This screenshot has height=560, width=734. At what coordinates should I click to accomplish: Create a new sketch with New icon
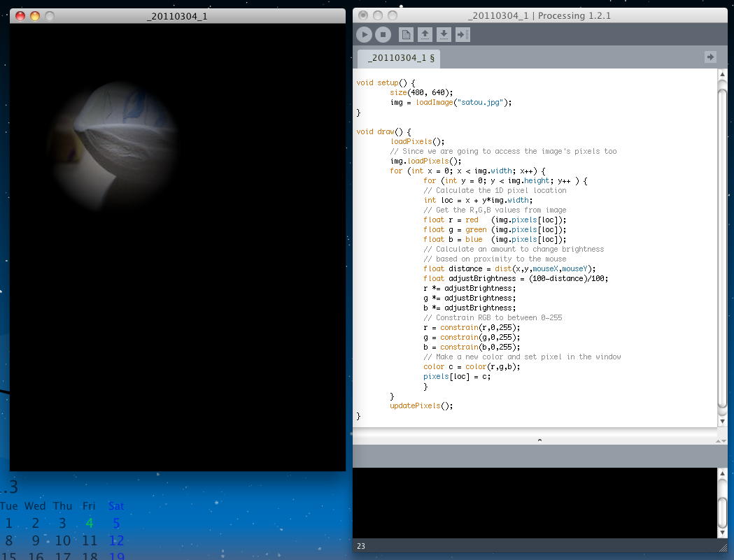tap(406, 34)
